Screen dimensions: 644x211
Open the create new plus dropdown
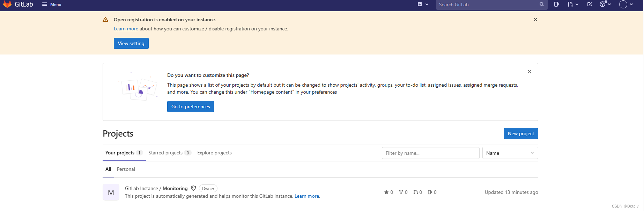pyautogui.click(x=423, y=5)
